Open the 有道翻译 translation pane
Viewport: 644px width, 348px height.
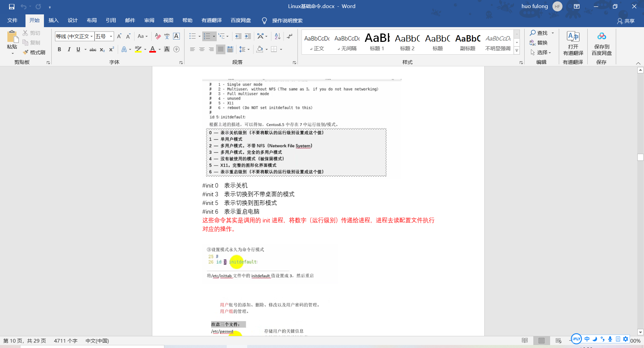click(573, 44)
